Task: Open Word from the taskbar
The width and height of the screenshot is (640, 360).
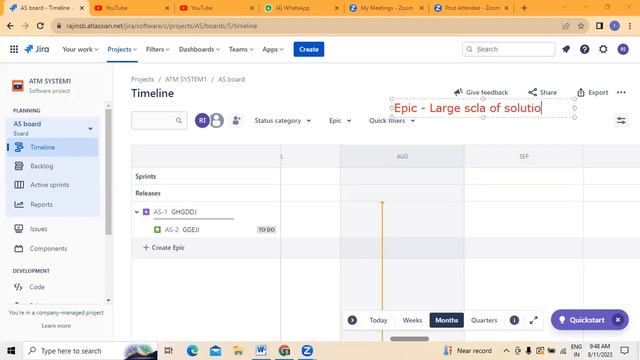Action: click(x=261, y=351)
